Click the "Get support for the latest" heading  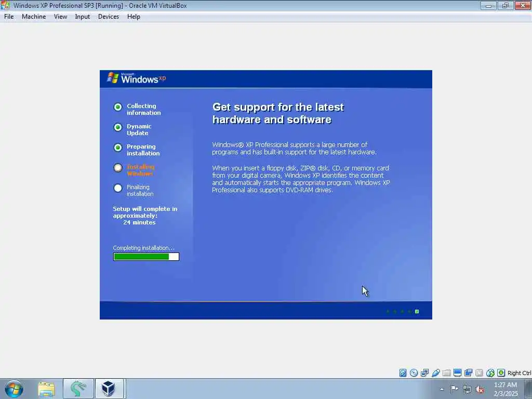click(x=278, y=107)
